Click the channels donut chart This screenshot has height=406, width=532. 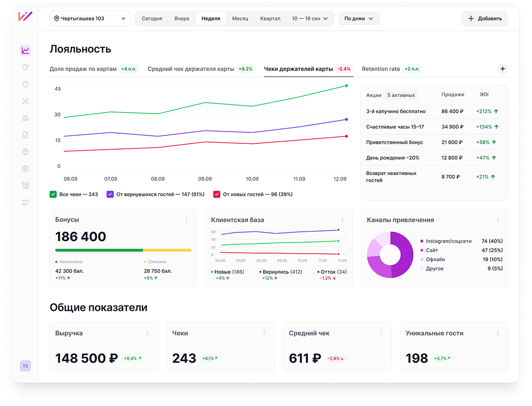[x=390, y=255]
